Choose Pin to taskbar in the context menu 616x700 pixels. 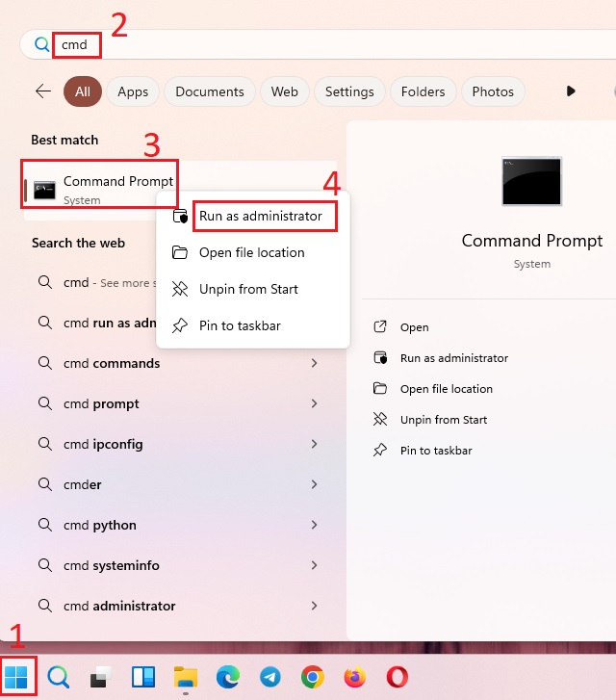coord(253,325)
